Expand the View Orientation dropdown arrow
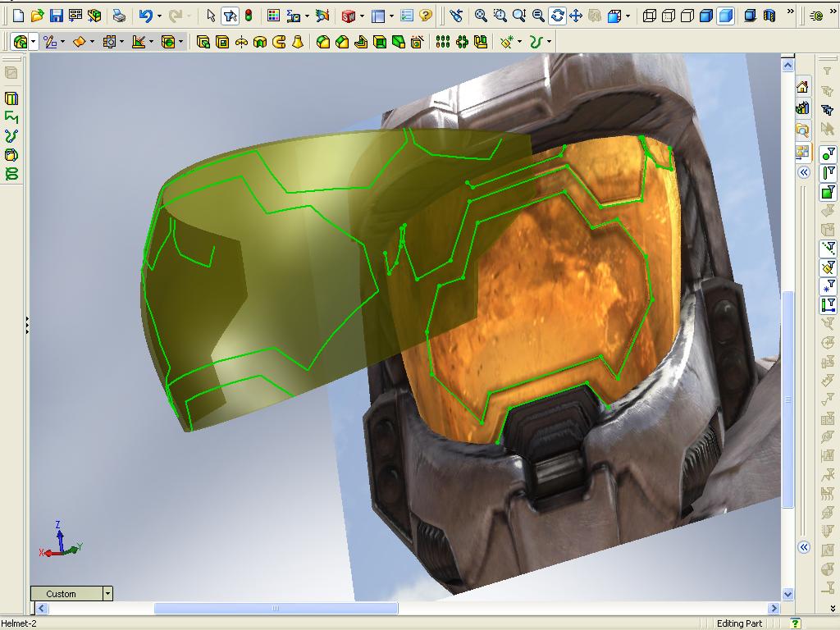 (628, 16)
